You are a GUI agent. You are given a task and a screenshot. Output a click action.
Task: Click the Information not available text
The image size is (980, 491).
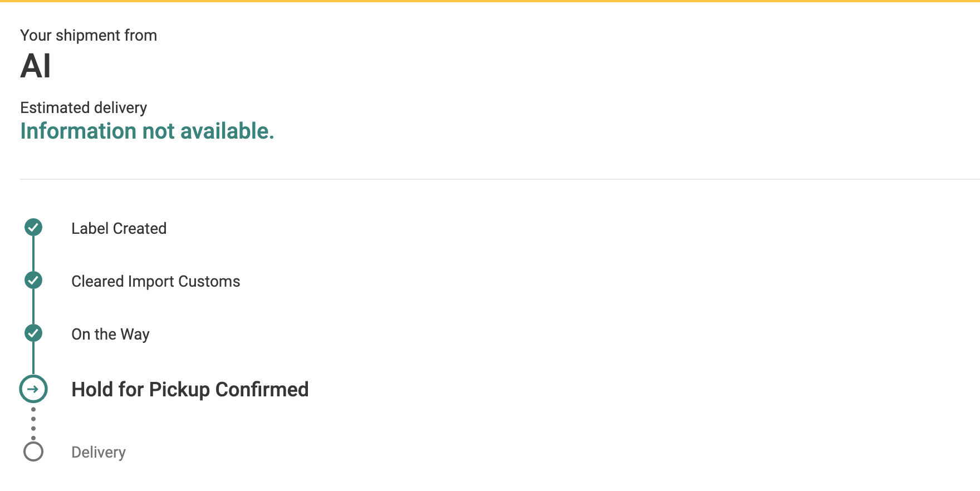pos(147,131)
